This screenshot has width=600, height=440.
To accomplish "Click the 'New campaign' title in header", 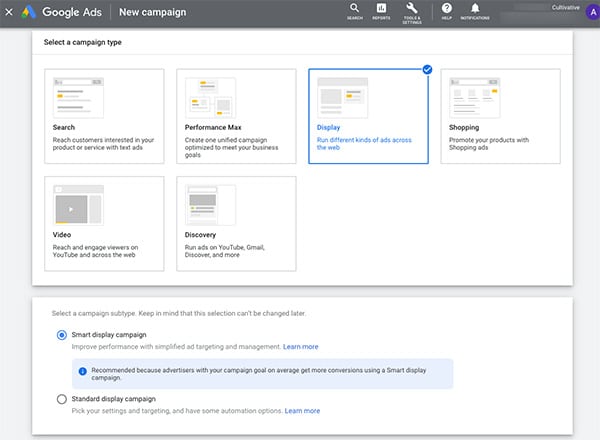I will tap(153, 12).
